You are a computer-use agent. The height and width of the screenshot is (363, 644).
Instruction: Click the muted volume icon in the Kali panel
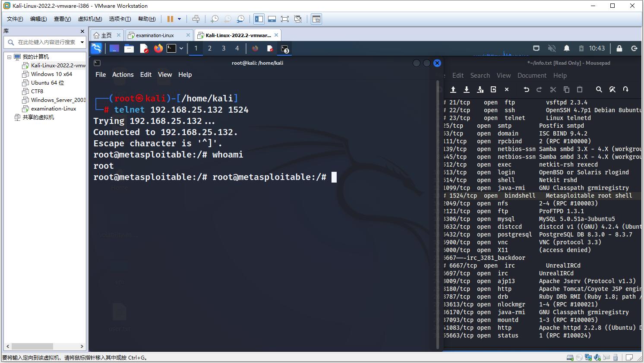click(552, 48)
